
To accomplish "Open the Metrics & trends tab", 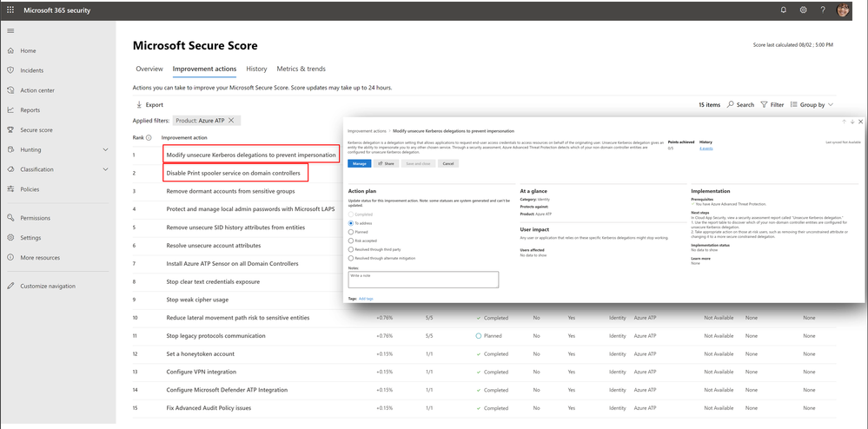I will (301, 69).
